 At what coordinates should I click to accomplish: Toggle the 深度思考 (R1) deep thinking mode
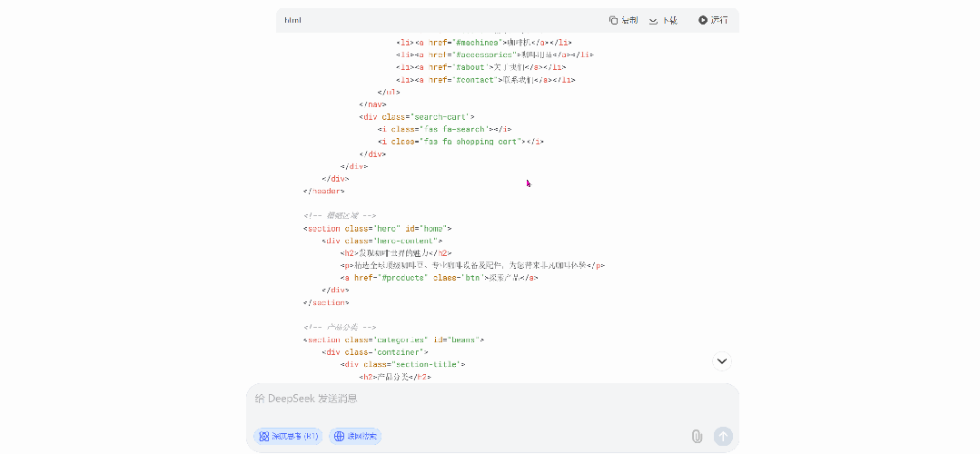[x=288, y=437]
